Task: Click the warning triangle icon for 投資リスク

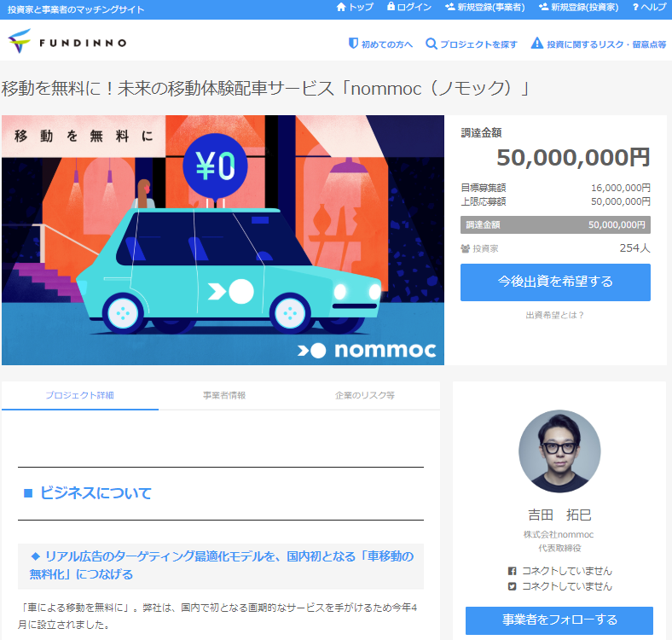Action: point(537,43)
